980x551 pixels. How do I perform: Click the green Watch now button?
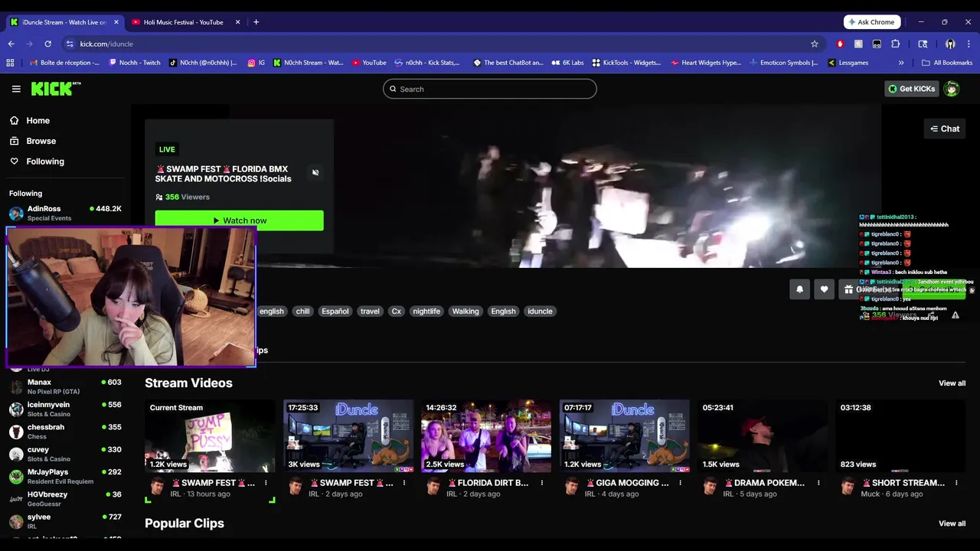pyautogui.click(x=239, y=220)
